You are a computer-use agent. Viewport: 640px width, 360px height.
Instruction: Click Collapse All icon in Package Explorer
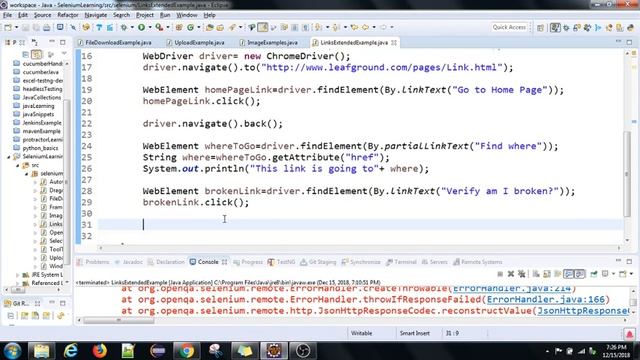click(x=25, y=54)
